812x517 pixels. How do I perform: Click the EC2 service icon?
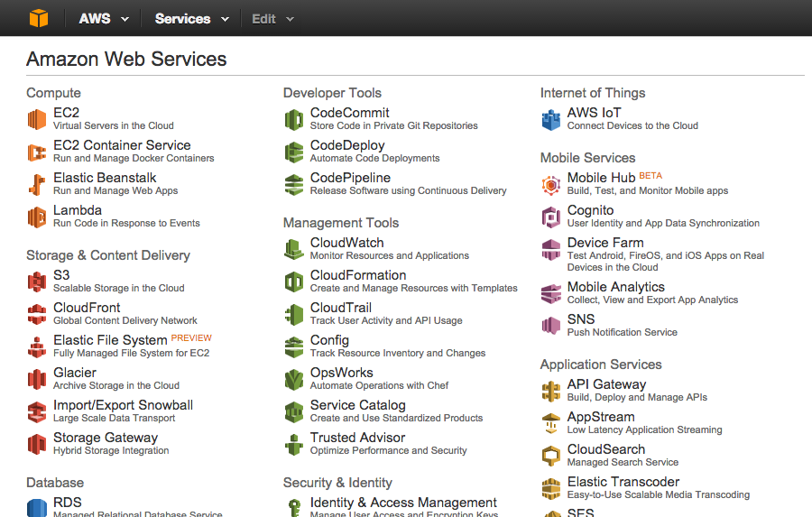[37, 120]
